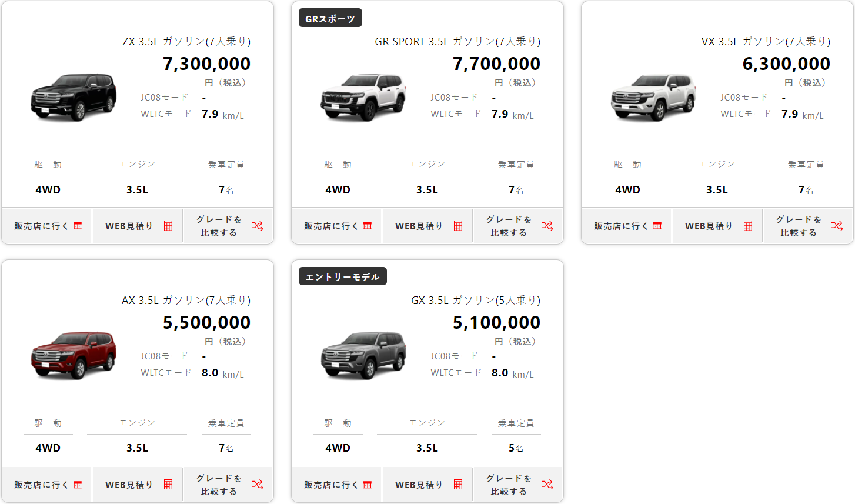Image resolution: width=855 pixels, height=504 pixels.
Task: Click the compare shuffle icon on the VX card
Action: click(x=837, y=226)
